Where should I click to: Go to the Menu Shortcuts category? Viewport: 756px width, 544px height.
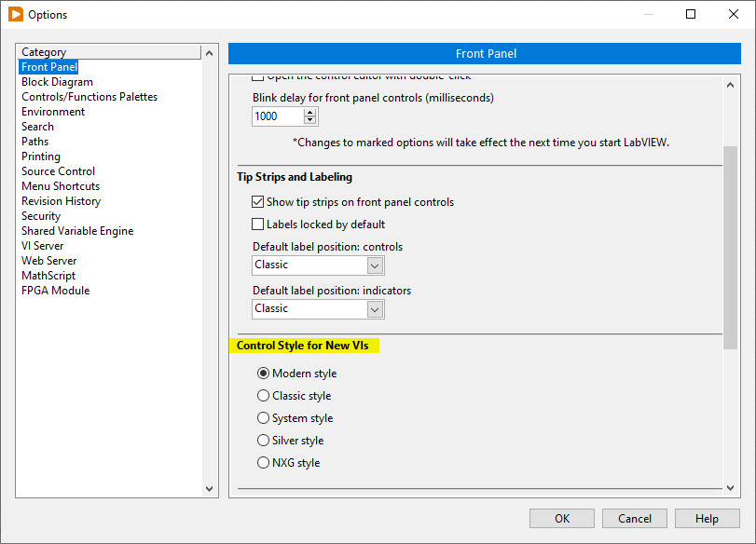pos(61,186)
